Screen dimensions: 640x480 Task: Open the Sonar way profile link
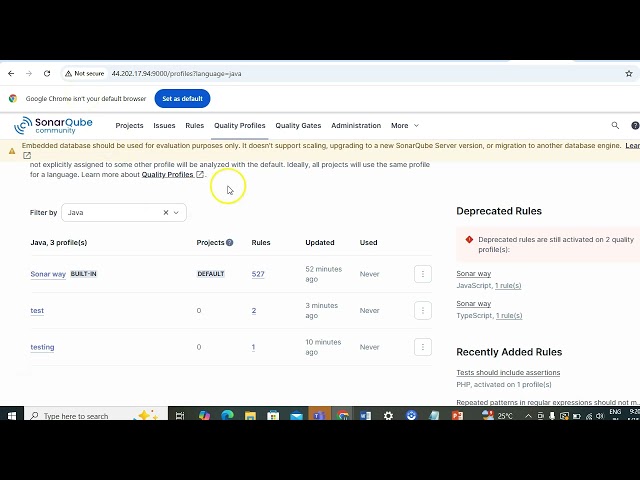point(48,274)
